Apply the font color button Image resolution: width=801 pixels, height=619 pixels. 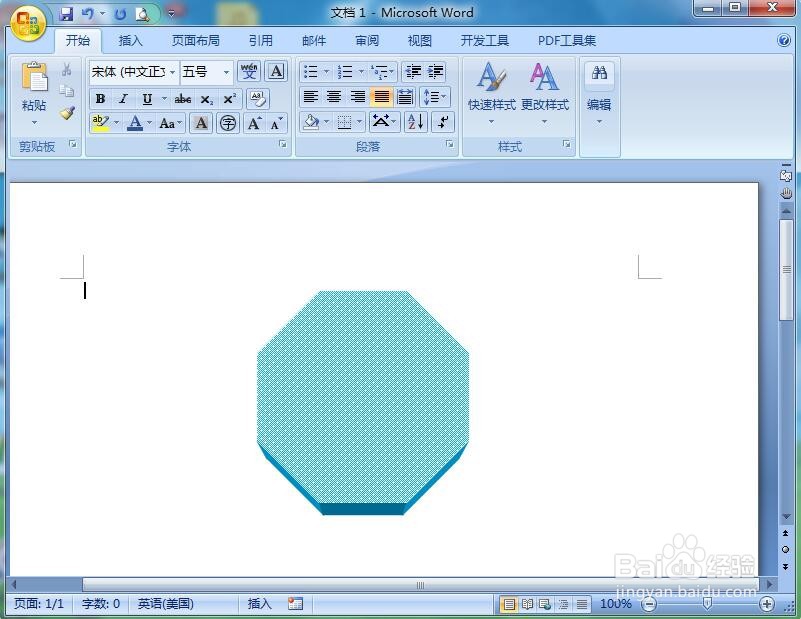pyautogui.click(x=135, y=123)
